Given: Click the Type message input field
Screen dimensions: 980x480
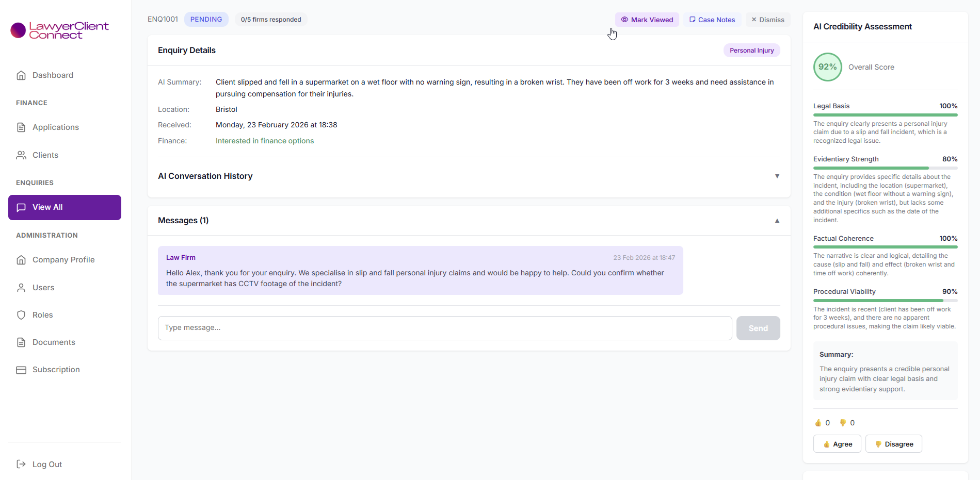Looking at the screenshot, I should tap(444, 328).
